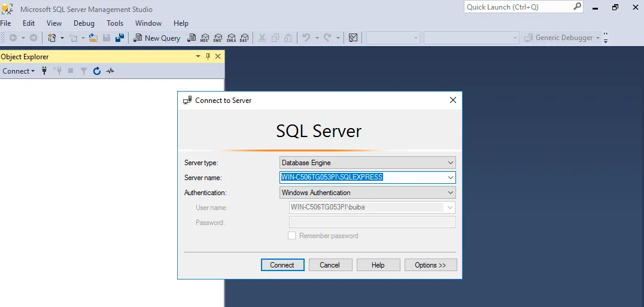Restore down the SSMS window
Viewport: 644px width, 307px height.
click(x=615, y=7)
